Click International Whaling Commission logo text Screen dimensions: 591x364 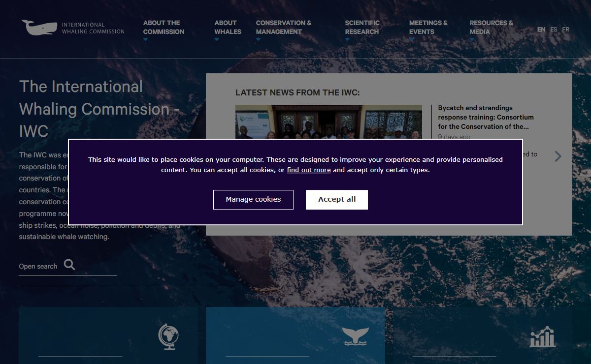(x=93, y=28)
